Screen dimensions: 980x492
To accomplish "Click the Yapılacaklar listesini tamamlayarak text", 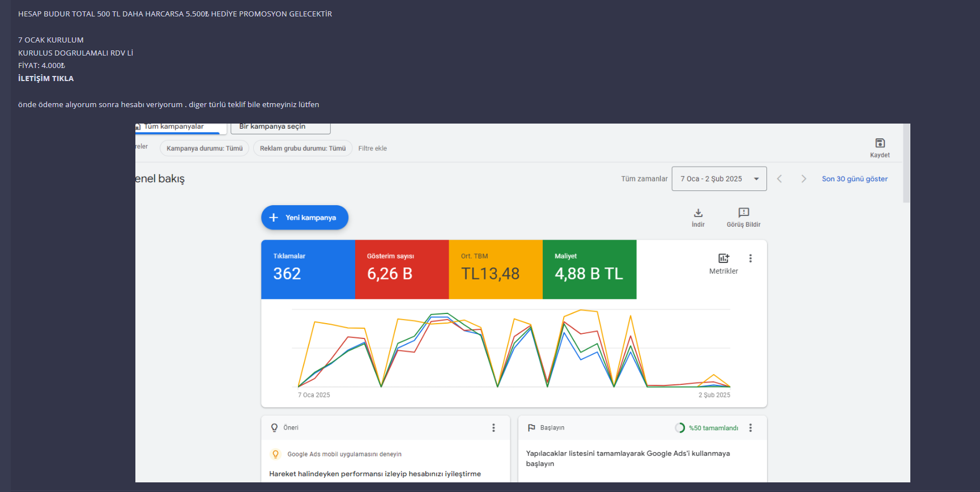I will point(628,458).
